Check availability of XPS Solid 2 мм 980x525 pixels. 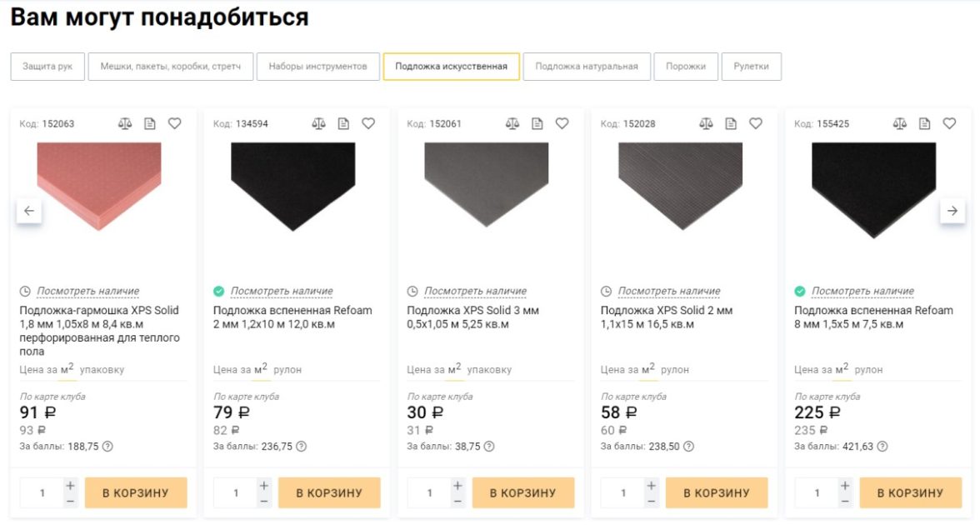[669, 292]
